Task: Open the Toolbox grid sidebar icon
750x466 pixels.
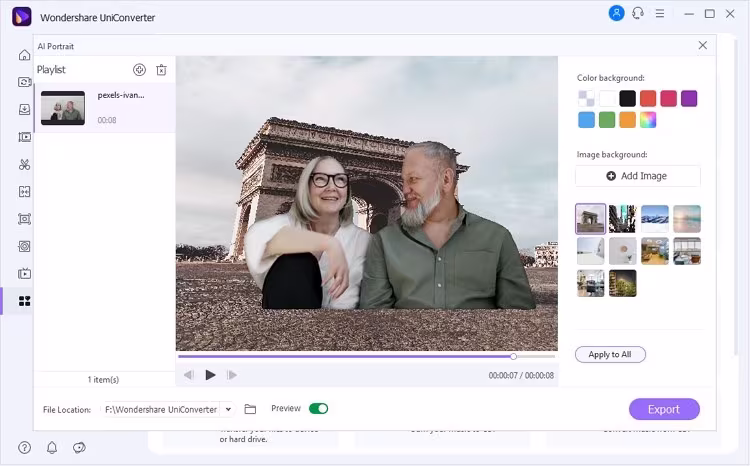Action: pyautogui.click(x=24, y=301)
